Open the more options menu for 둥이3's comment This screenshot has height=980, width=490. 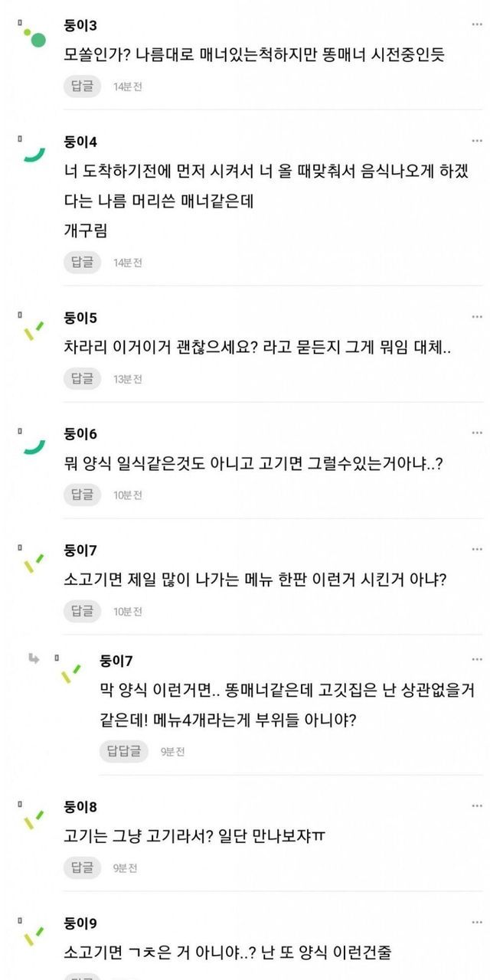tap(477, 24)
